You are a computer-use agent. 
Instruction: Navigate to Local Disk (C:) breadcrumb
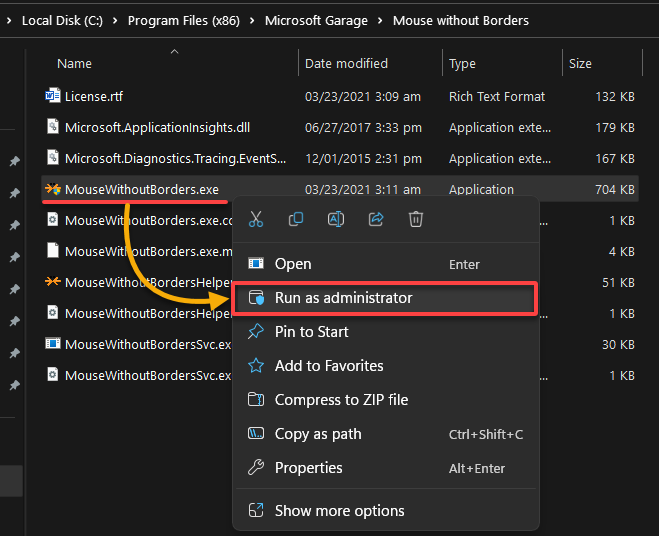[x=62, y=21]
